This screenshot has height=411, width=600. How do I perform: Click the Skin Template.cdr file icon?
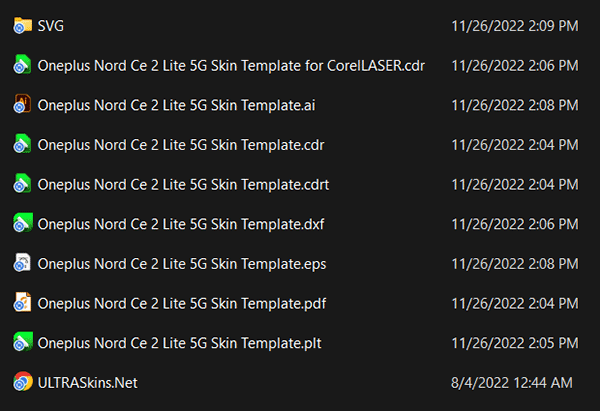[22, 145]
